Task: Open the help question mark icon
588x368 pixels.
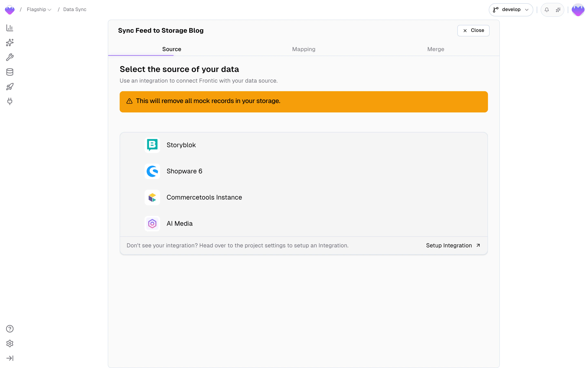Action: 10,329
